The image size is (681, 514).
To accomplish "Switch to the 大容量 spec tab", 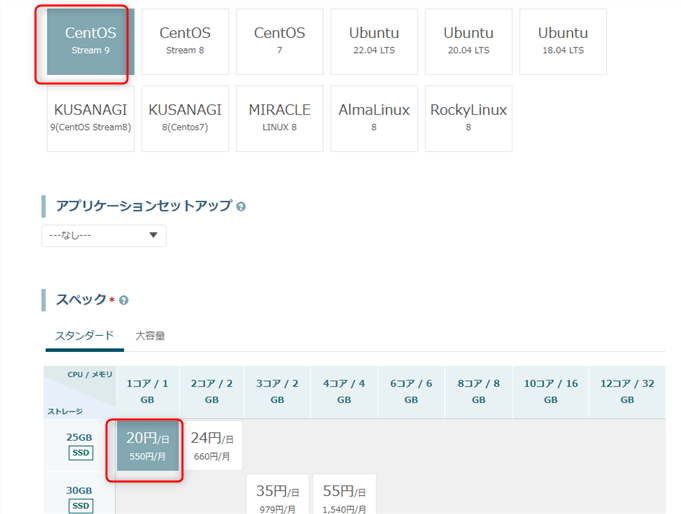I will [150, 335].
